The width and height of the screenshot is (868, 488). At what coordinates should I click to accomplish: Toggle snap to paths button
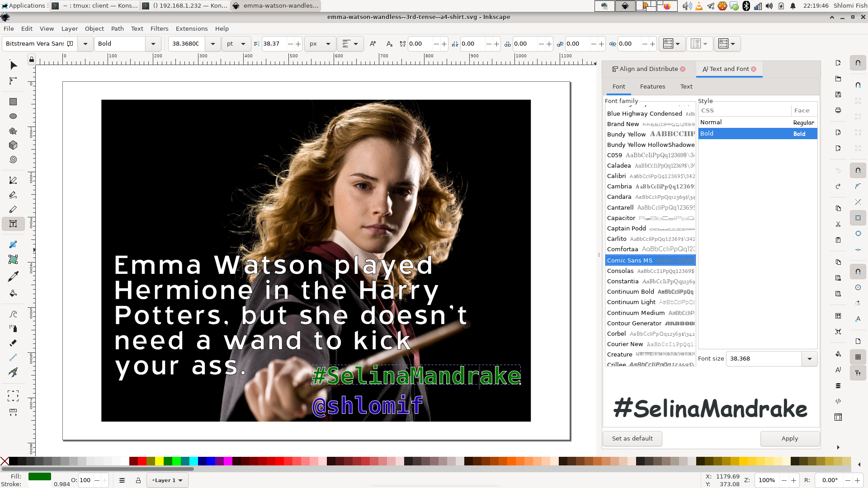coord(858,186)
